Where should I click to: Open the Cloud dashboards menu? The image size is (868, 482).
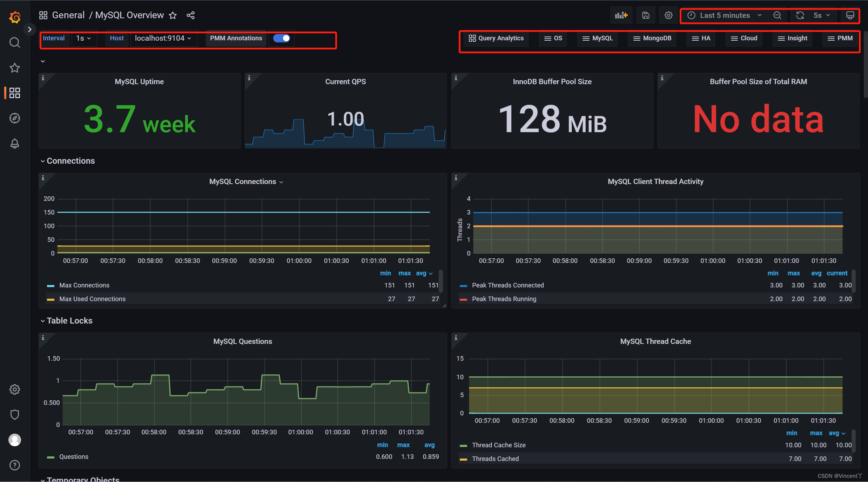[x=744, y=38]
